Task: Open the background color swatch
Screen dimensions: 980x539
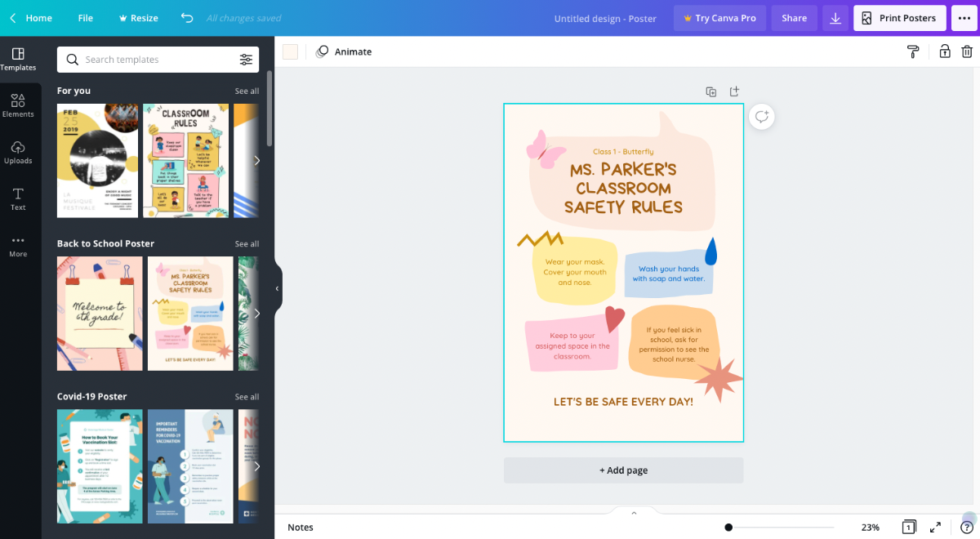Action: tap(290, 51)
